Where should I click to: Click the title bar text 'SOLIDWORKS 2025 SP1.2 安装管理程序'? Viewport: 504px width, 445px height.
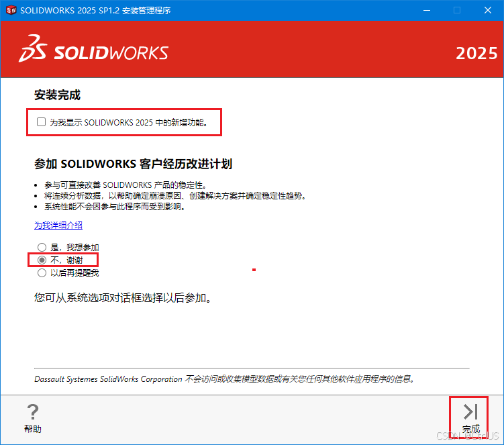pos(95,10)
